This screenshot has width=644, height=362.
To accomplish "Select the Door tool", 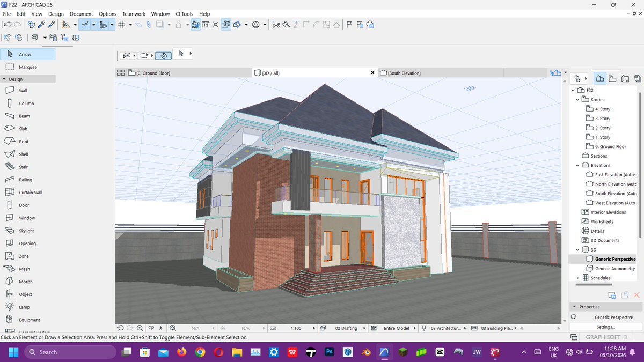I will [x=28, y=205].
